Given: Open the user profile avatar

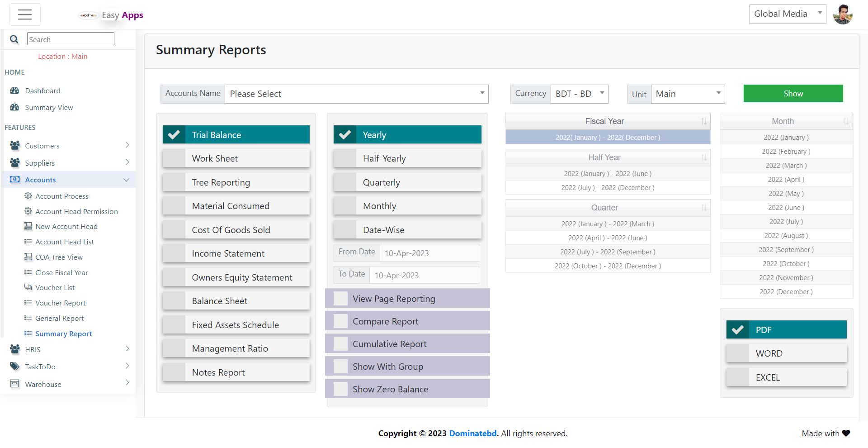Looking at the screenshot, I should pos(843,14).
